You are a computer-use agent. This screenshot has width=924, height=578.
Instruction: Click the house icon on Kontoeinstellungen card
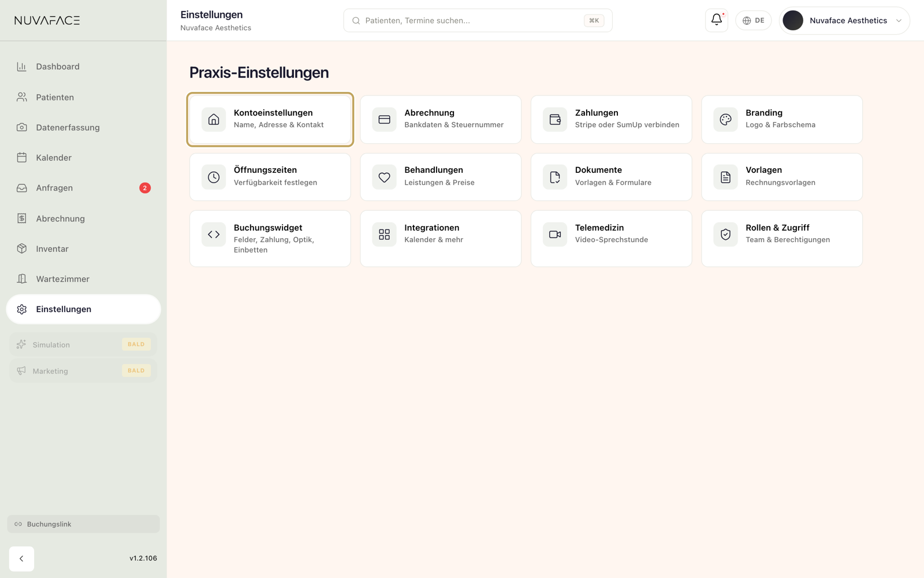pyautogui.click(x=214, y=120)
